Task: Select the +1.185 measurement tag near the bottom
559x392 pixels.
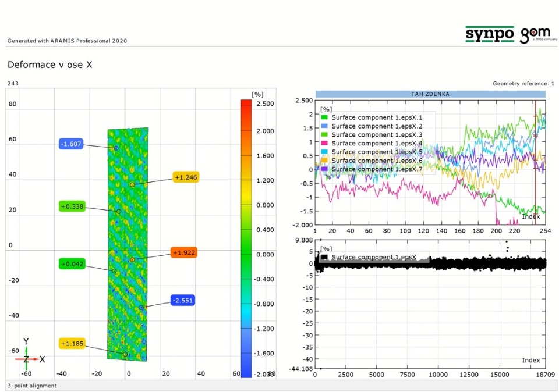Action: click(x=72, y=344)
